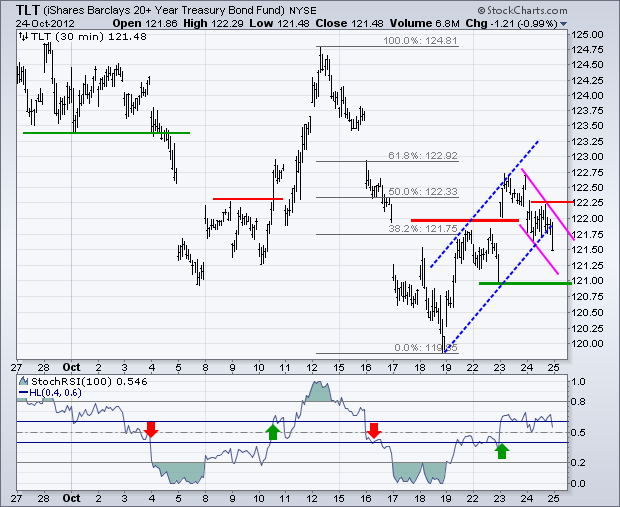Click the iShares Barclays 20+ Year Treasury Bond Fund name
This screenshot has height=507, width=620.
[164, 10]
